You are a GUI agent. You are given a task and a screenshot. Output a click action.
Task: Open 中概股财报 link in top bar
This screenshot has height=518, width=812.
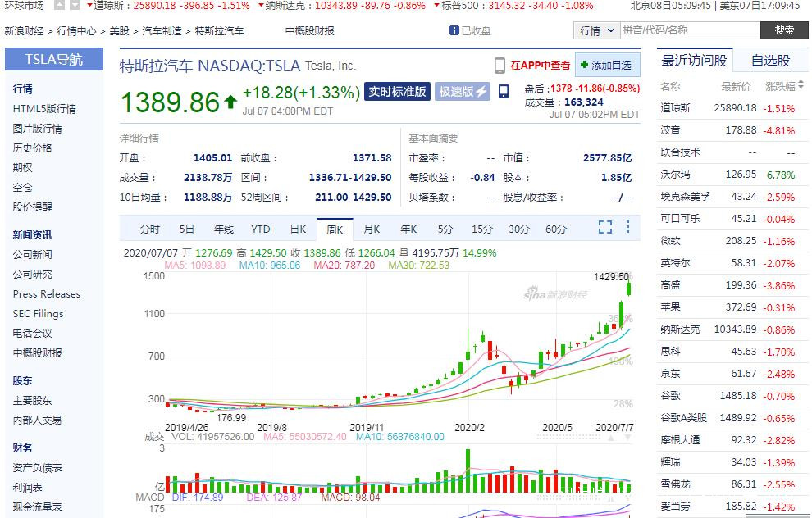point(310,31)
